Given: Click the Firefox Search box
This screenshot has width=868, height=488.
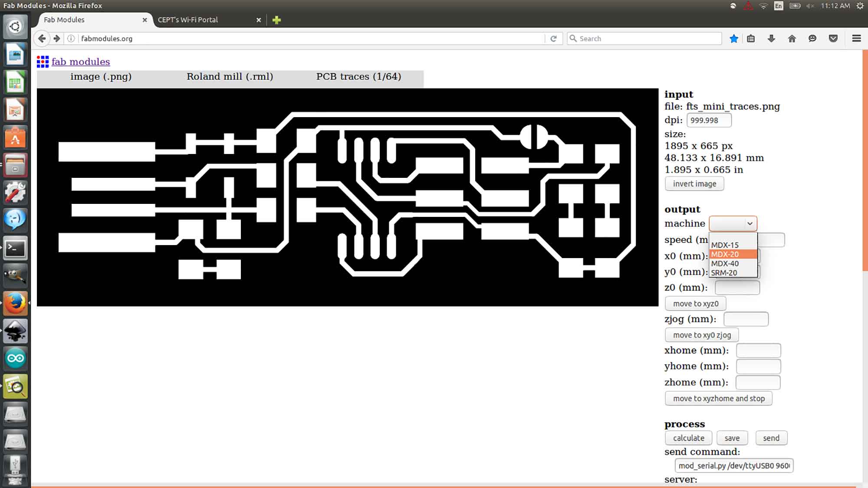Looking at the screenshot, I should point(644,39).
